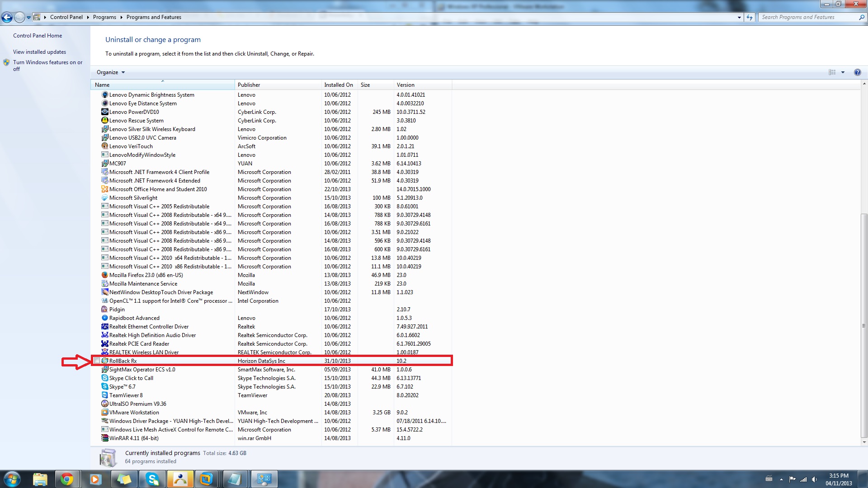This screenshot has height=488, width=868.
Task: Click the Pidgin program icon
Action: point(105,310)
